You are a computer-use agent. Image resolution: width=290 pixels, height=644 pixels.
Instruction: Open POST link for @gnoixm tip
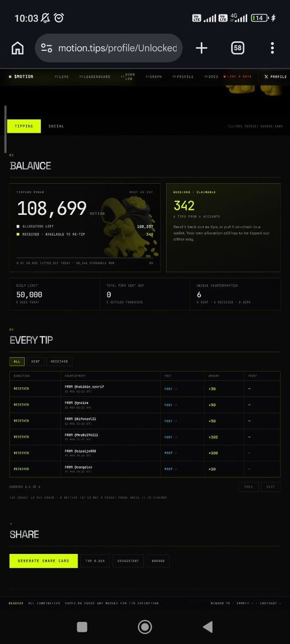click(x=170, y=404)
